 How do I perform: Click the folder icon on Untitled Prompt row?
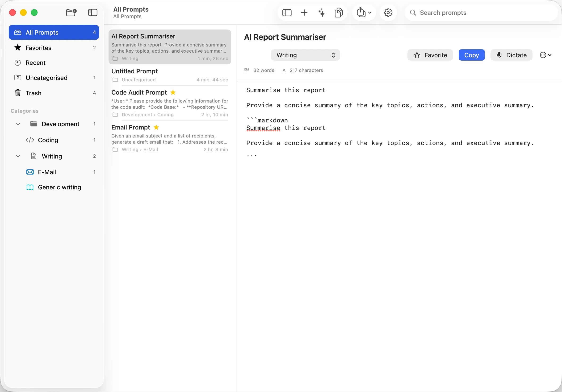(x=115, y=80)
